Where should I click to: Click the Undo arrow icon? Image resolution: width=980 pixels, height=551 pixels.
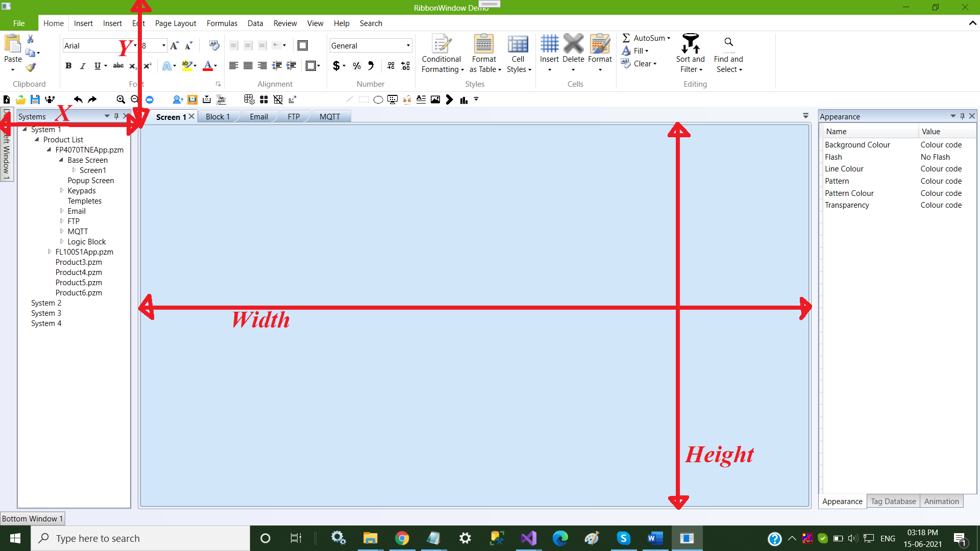pyautogui.click(x=78, y=100)
